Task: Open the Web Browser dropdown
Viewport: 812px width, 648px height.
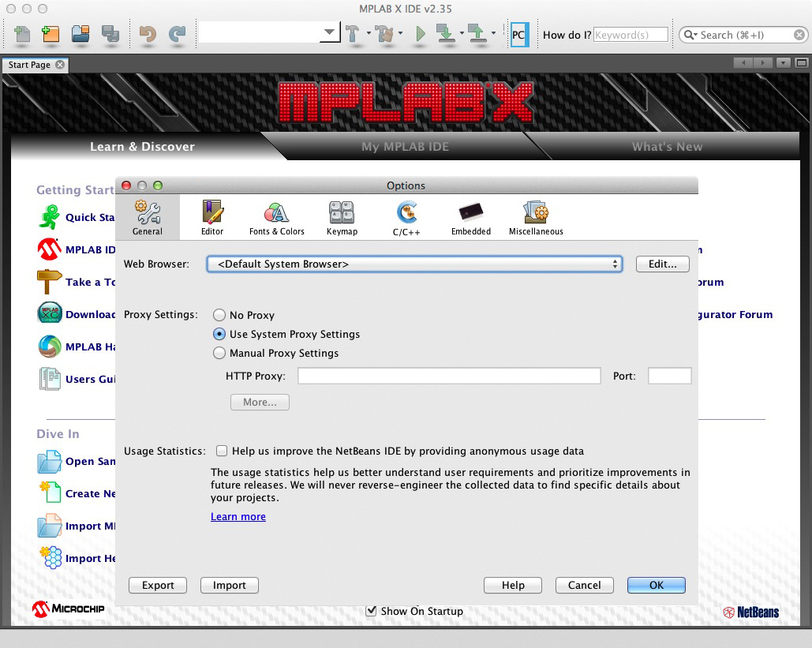Action: click(414, 264)
